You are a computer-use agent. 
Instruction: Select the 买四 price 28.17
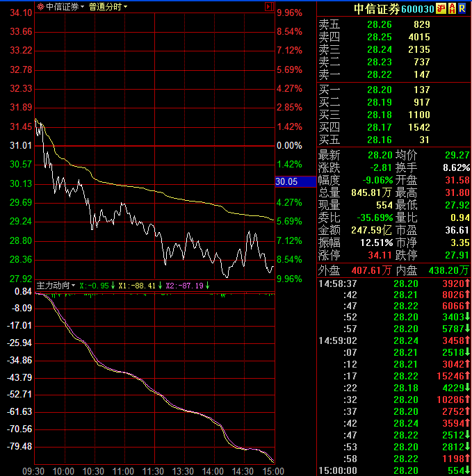pyautogui.click(x=380, y=127)
